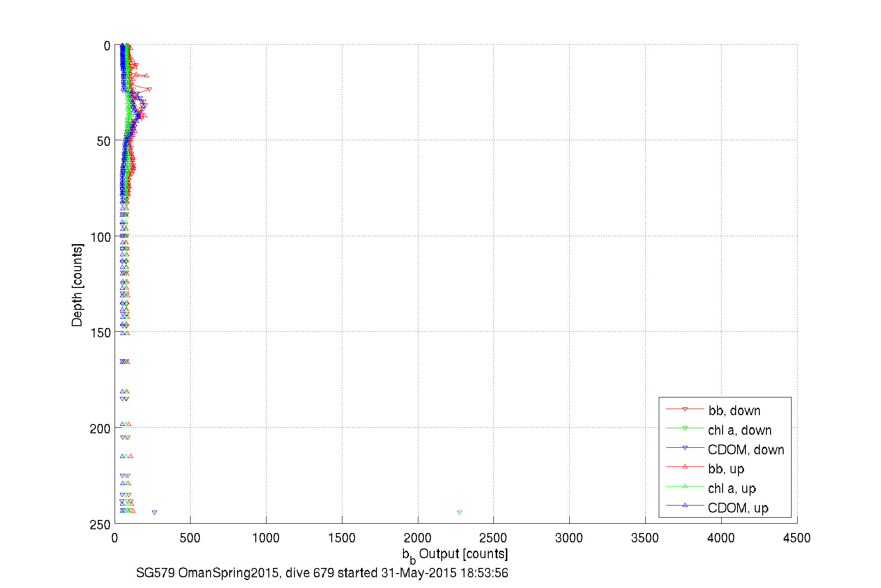
Task: Click x-axis tick label 1000
Action: pos(266,538)
